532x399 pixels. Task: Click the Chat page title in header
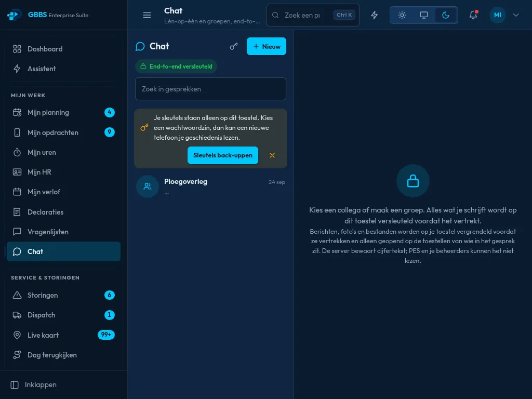[173, 11]
